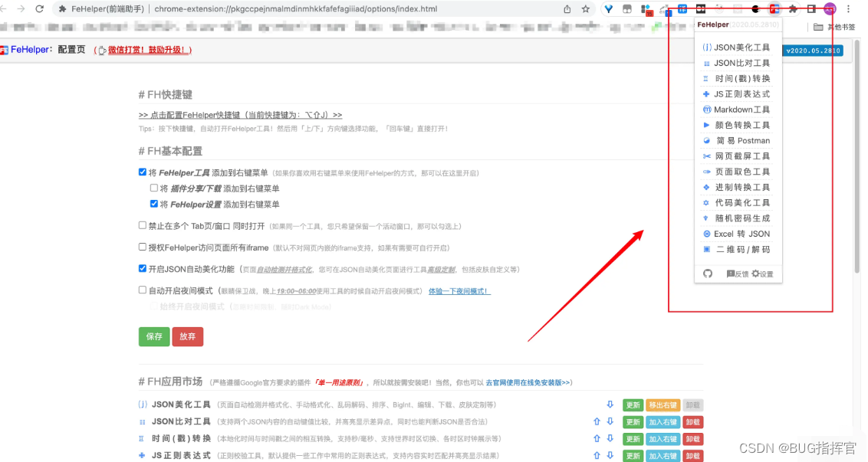Select Excel转JSON in FeHelper popup

pyautogui.click(x=737, y=234)
